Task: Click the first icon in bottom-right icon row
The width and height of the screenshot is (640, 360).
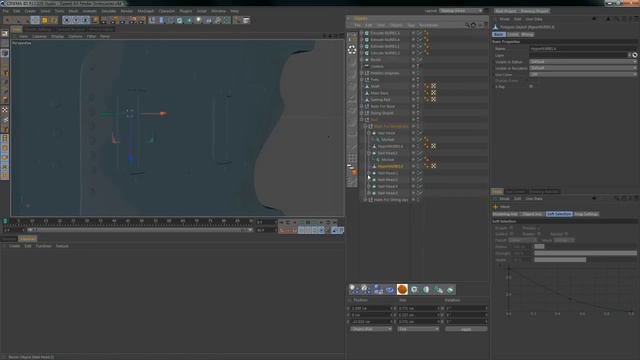Action: pos(354,289)
